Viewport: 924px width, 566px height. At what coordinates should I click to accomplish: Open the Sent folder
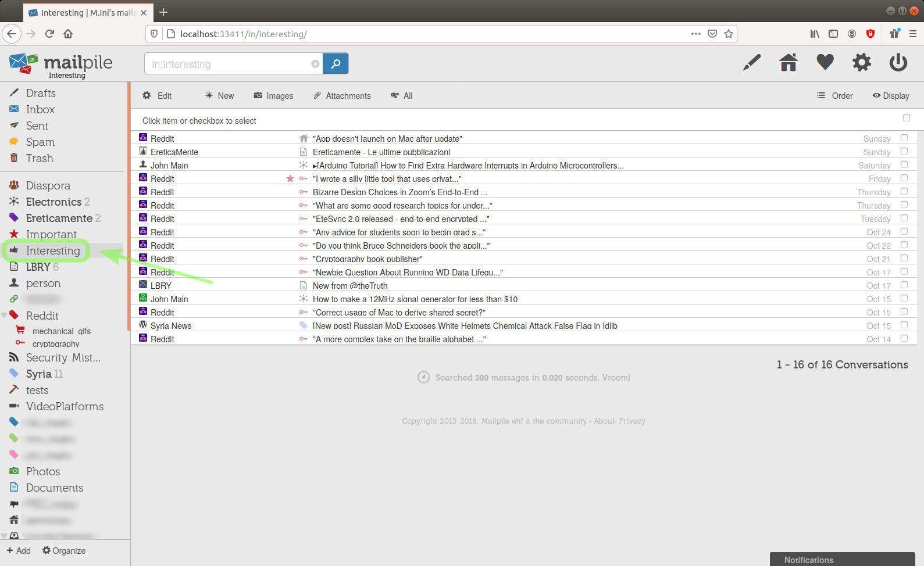point(37,126)
